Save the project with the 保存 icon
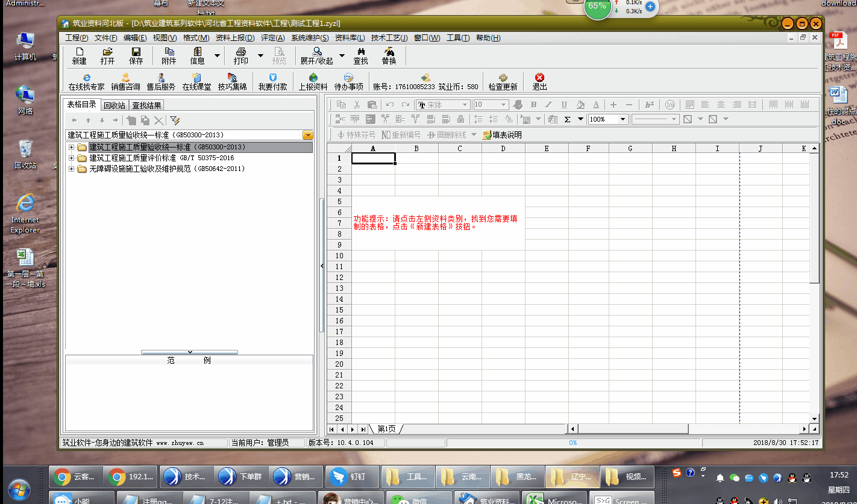This screenshot has height=504, width=857. pos(136,56)
